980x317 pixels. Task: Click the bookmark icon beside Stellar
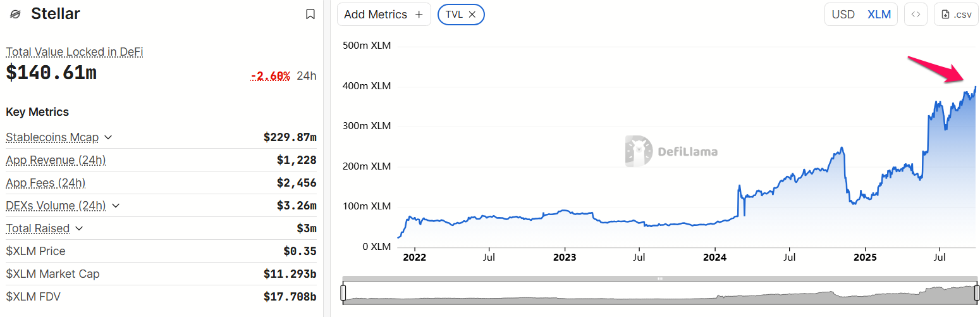(310, 14)
